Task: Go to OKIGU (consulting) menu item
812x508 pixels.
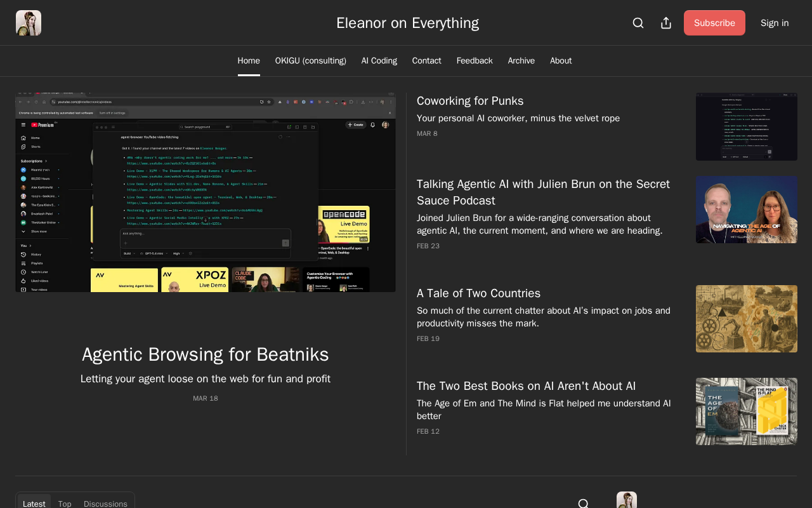Action: (x=311, y=61)
